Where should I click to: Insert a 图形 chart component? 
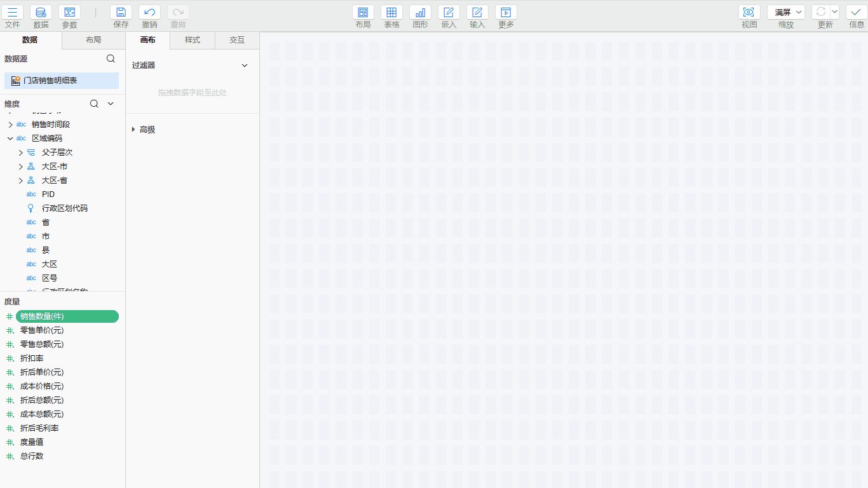pos(420,12)
